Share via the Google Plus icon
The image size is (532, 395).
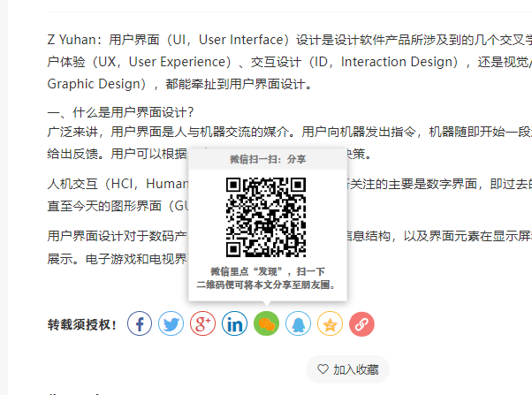pyautogui.click(x=203, y=323)
